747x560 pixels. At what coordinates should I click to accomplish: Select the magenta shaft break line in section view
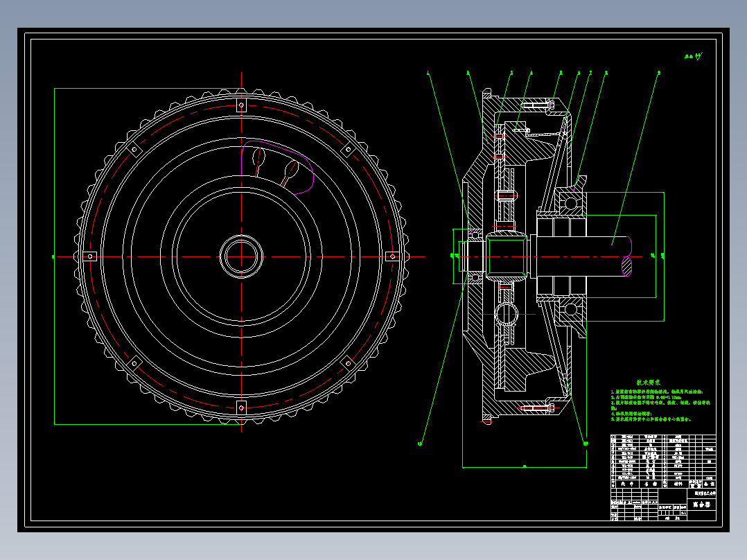(x=627, y=257)
